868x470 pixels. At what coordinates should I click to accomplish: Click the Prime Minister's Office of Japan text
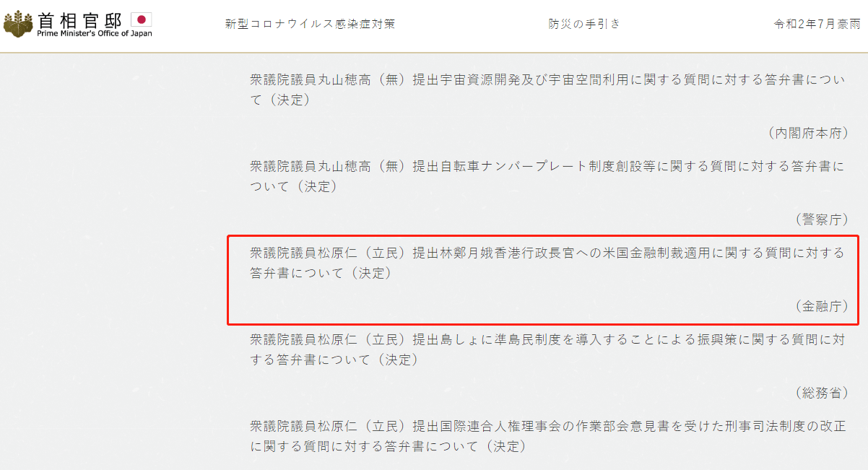[x=95, y=33]
